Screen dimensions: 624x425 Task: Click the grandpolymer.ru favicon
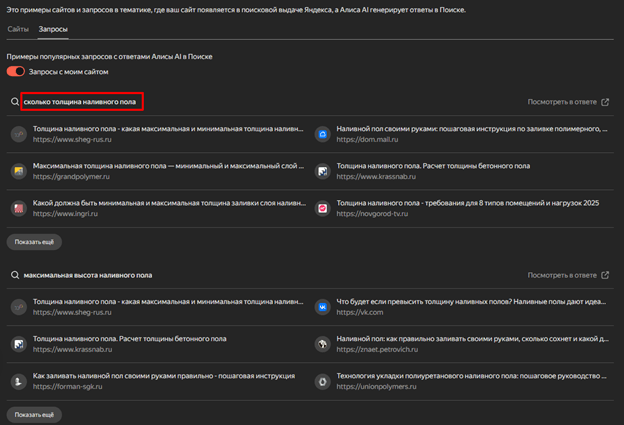19,171
